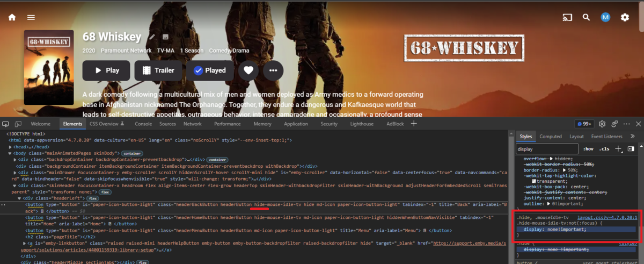644x264 pixels.
Task: Toggle the computed styles sidebar icon
Action: [631, 148]
